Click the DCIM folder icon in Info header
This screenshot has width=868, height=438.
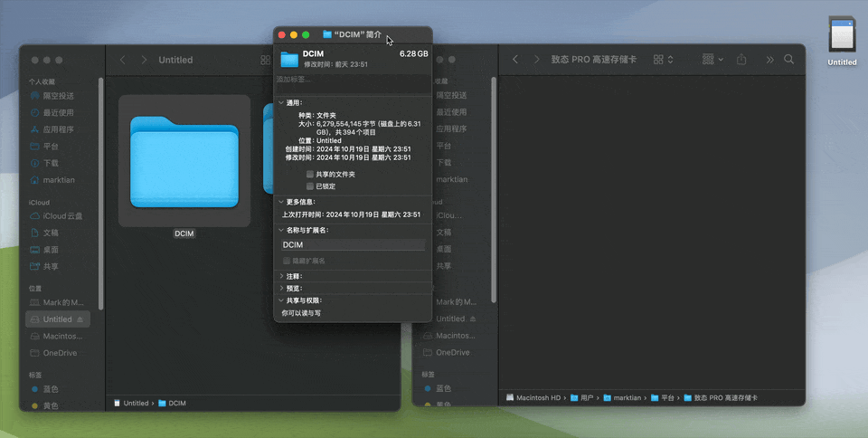tap(289, 59)
